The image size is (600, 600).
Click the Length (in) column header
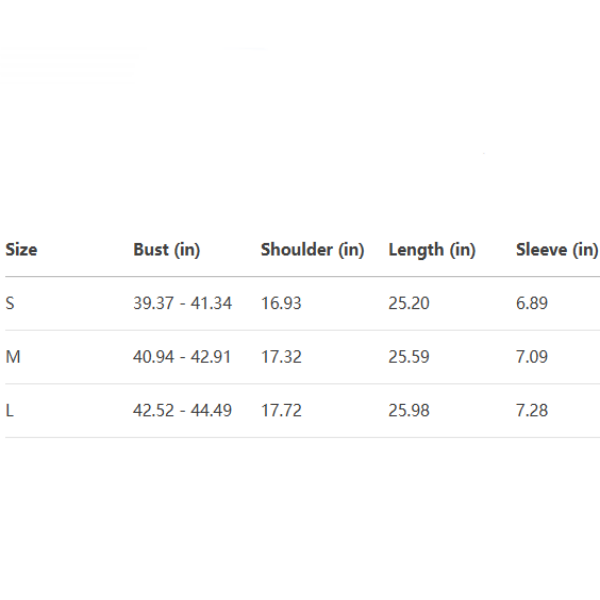coord(431,250)
